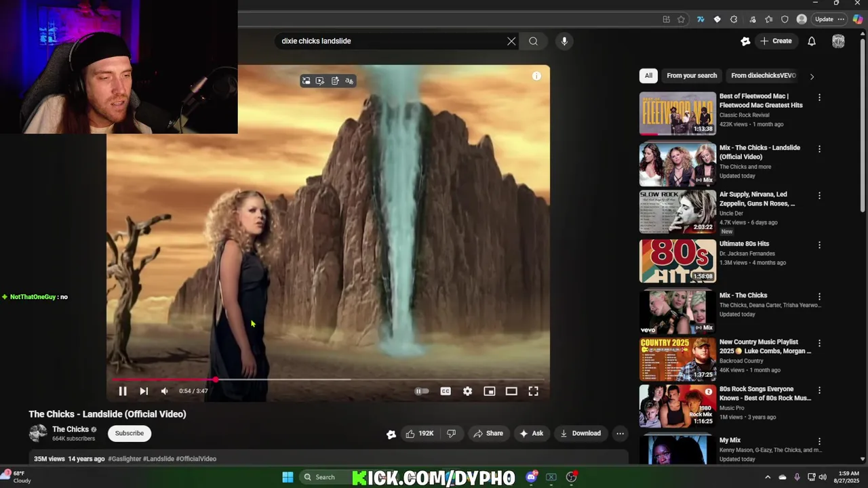The image size is (868, 488).
Task: Click the red video progress bar
Action: [163, 380]
